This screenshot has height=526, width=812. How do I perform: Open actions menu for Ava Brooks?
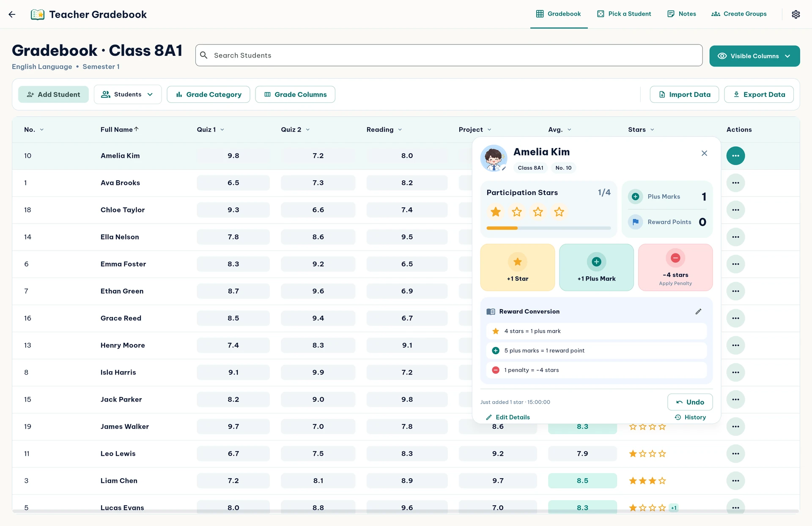click(735, 183)
